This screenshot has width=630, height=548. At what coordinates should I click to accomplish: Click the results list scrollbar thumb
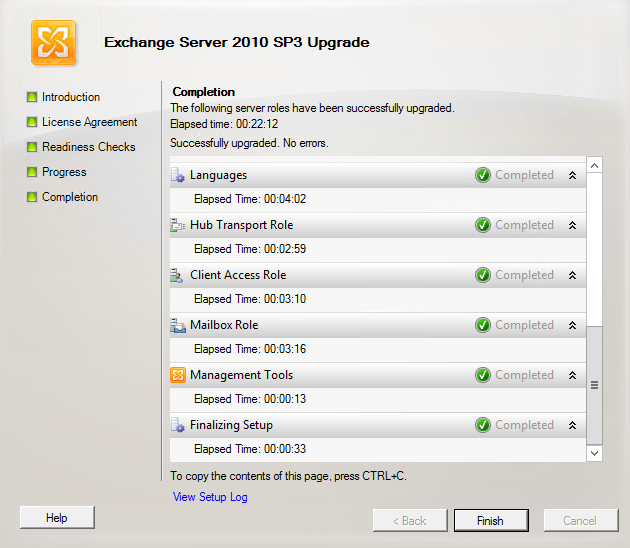[x=594, y=385]
